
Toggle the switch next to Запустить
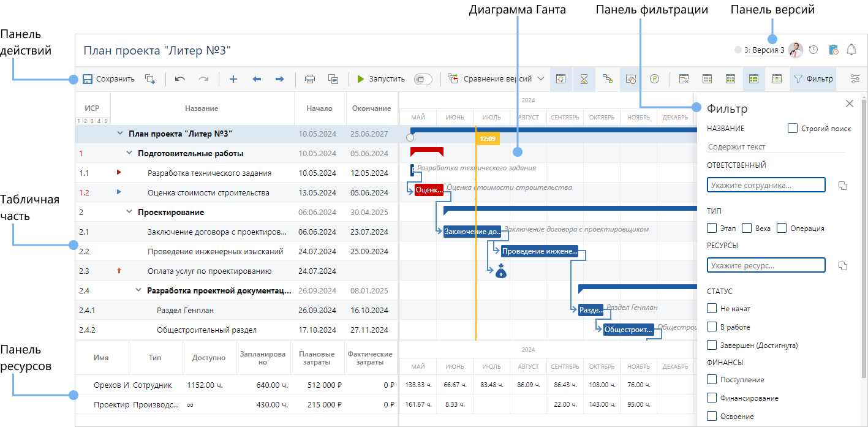(423, 79)
